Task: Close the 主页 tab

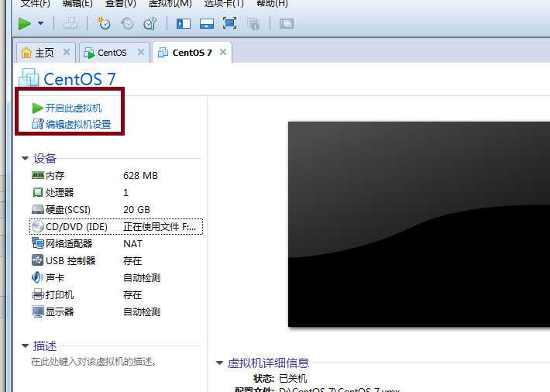Action: click(67, 52)
